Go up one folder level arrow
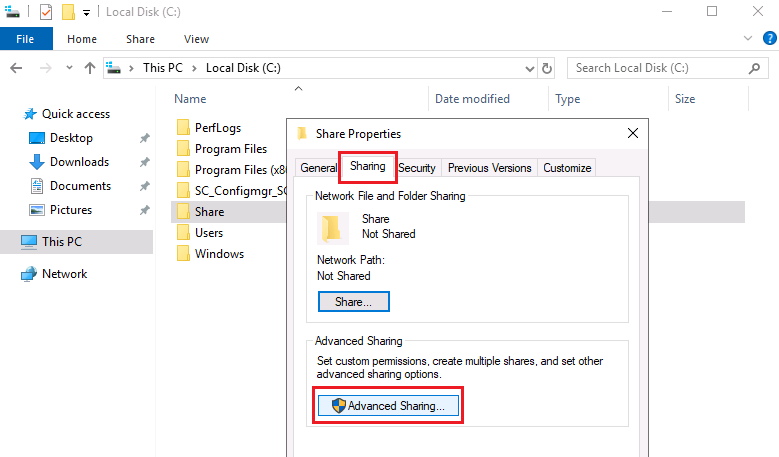Screen dimensions: 779x457 point(90,68)
